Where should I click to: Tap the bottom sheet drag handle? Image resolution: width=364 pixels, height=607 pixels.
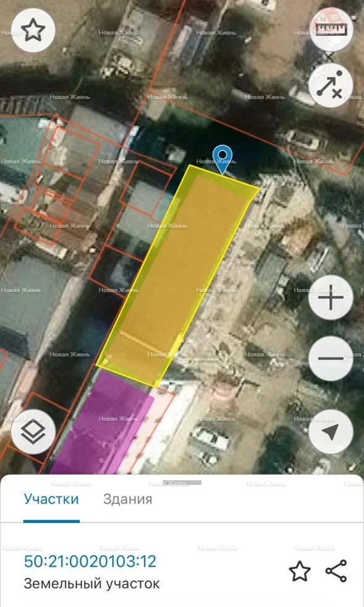(182, 483)
